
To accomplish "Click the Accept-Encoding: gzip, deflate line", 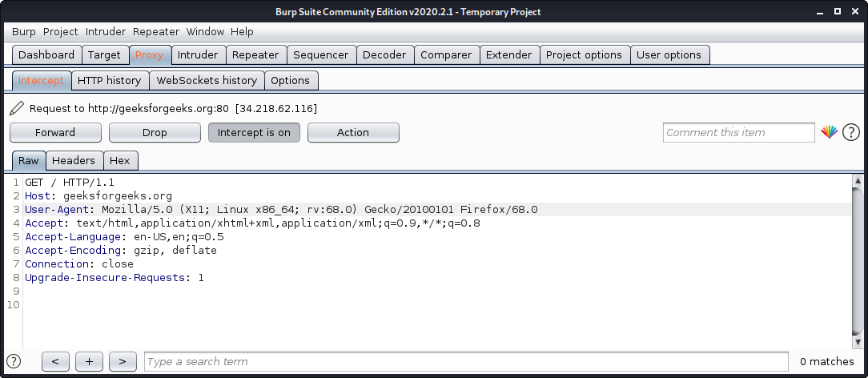I will [x=121, y=250].
